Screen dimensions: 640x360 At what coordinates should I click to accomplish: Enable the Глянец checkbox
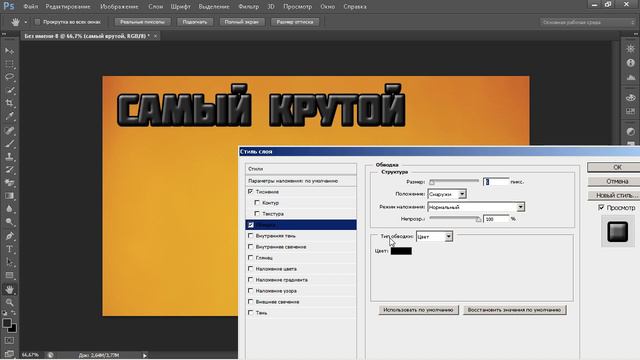(x=251, y=258)
